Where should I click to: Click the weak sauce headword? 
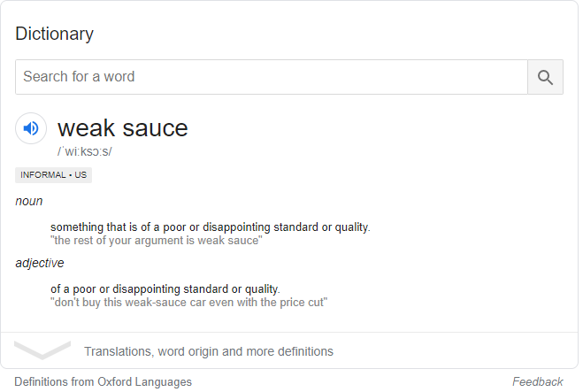click(x=123, y=128)
